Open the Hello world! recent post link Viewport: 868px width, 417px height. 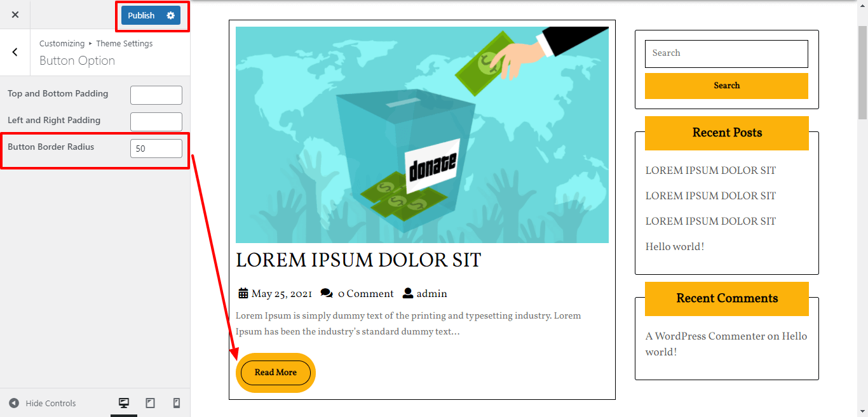click(x=675, y=246)
